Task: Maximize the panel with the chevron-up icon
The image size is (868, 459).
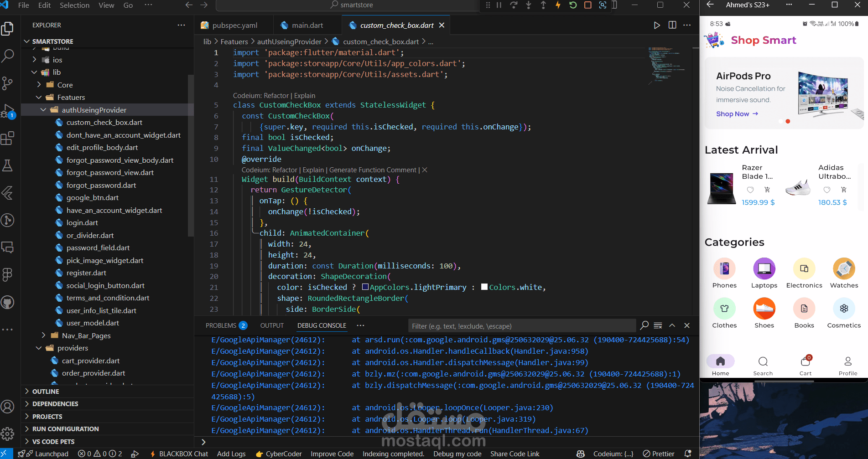Action: [x=672, y=325]
